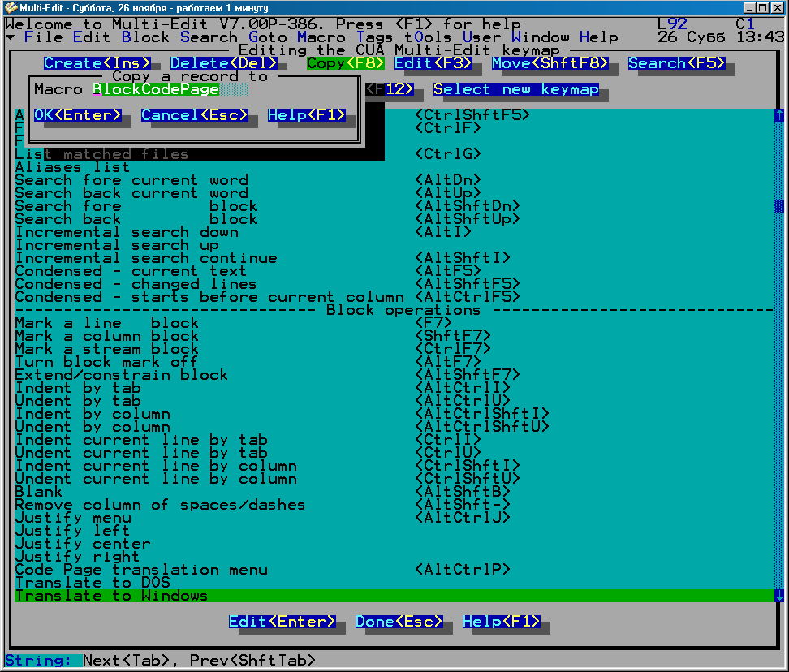Click the keymap list scroll-up arrow
Screen dimensions: 789x672
coord(779,115)
